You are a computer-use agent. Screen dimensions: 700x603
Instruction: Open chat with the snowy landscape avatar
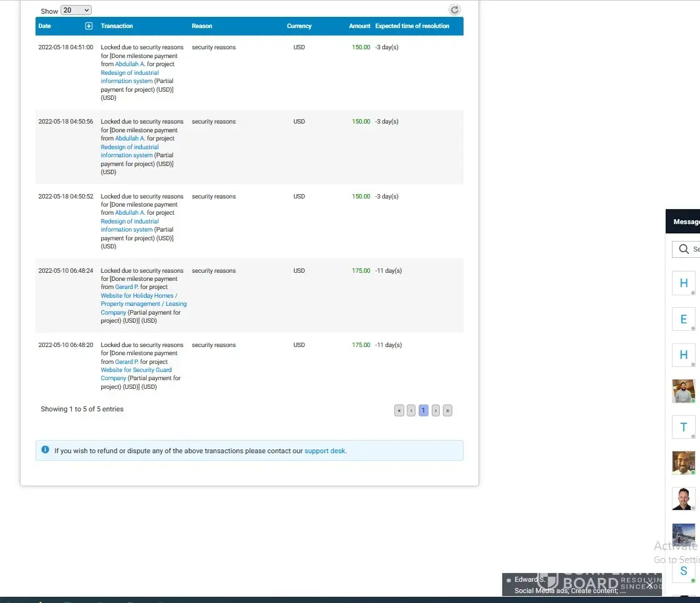coord(683,535)
